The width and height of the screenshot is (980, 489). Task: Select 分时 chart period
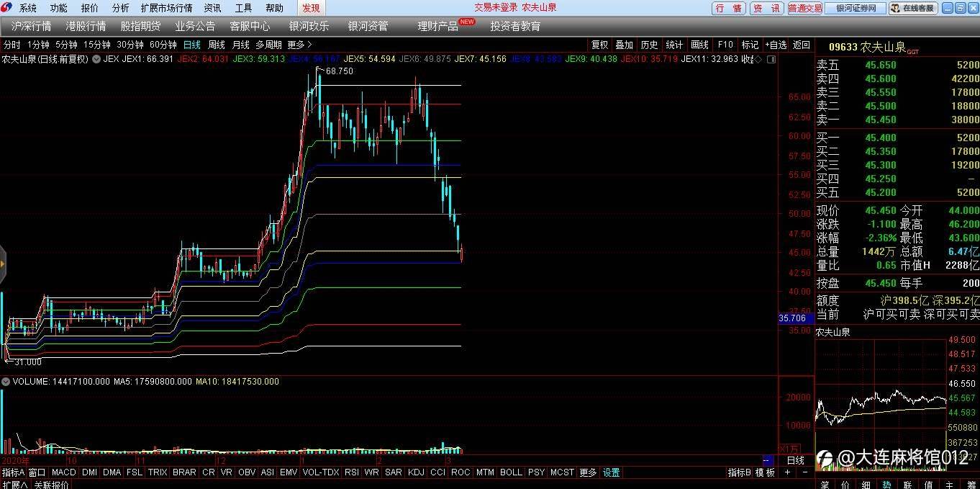point(12,45)
